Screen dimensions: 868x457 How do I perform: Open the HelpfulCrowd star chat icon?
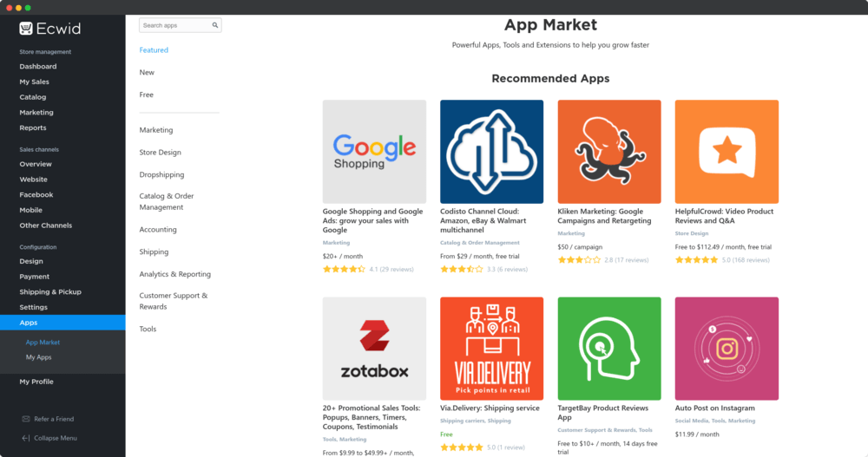click(727, 152)
